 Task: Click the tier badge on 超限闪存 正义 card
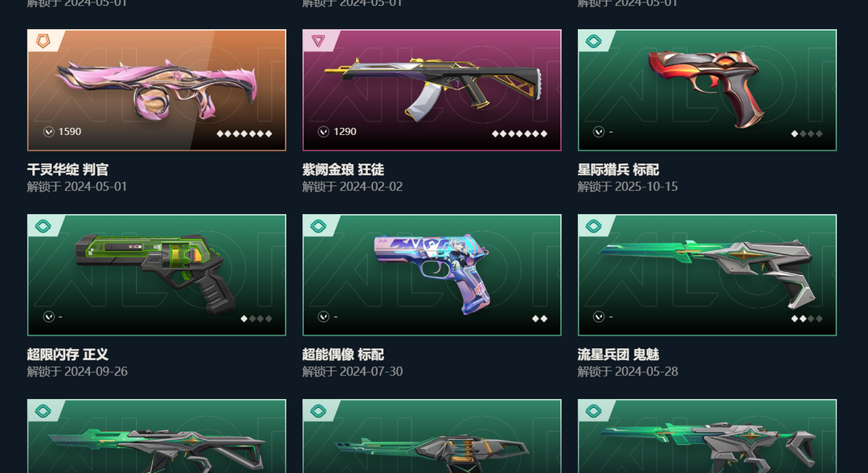coord(43,226)
